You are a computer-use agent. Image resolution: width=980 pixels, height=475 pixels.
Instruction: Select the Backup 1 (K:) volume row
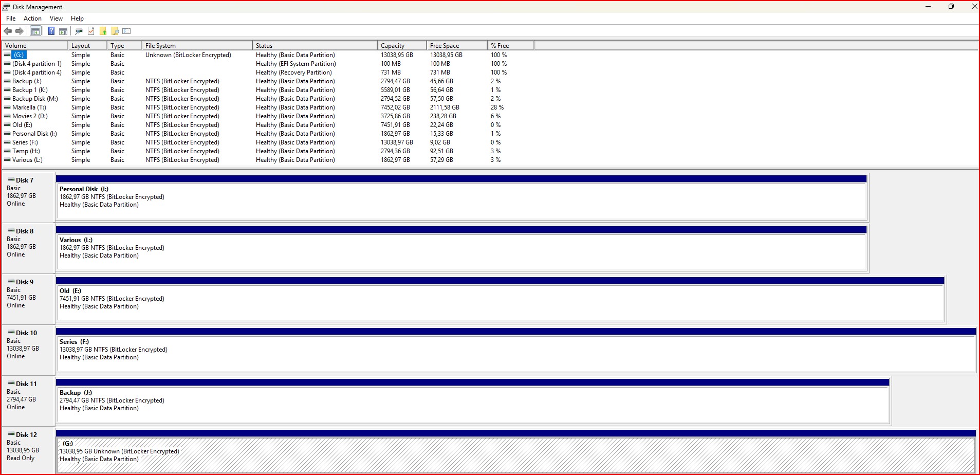pyautogui.click(x=267, y=90)
